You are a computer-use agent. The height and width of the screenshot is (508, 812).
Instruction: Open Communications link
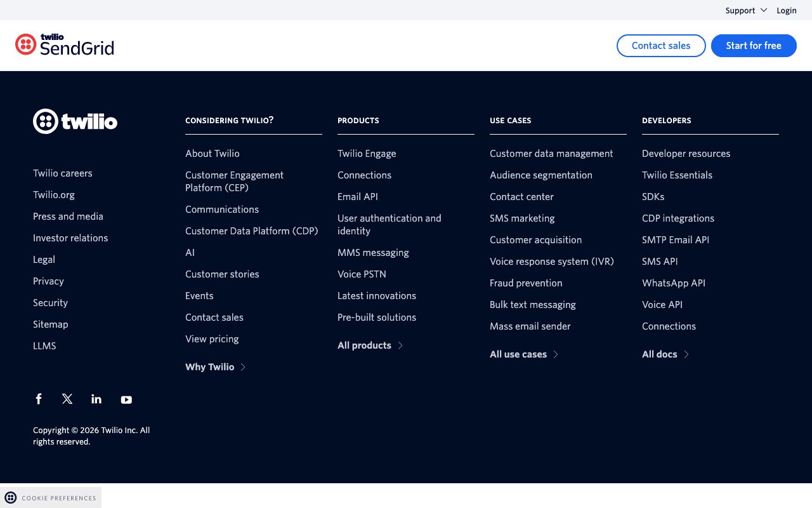pos(222,210)
